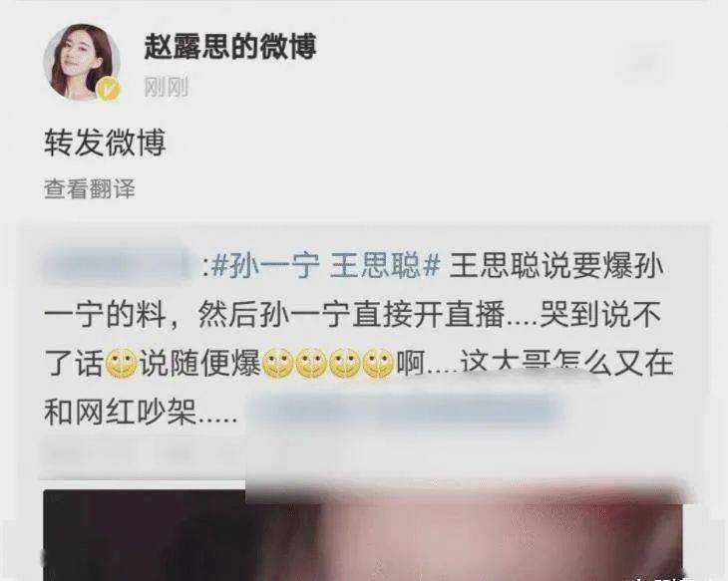Viewport: 728px width, 581px height.
Task: Click the 刚刚 post timestamp
Action: [167, 87]
